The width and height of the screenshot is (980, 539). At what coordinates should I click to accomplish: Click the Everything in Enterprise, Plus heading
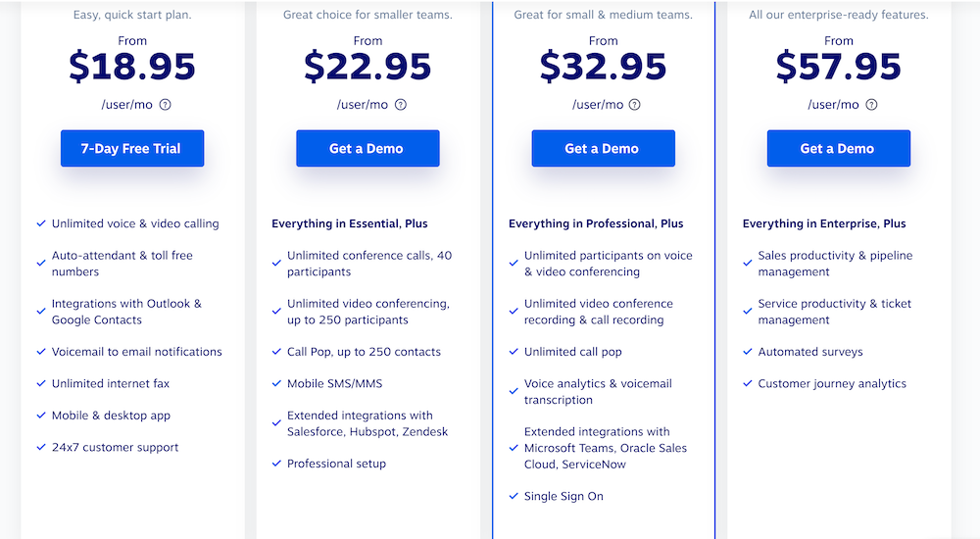[x=824, y=223]
